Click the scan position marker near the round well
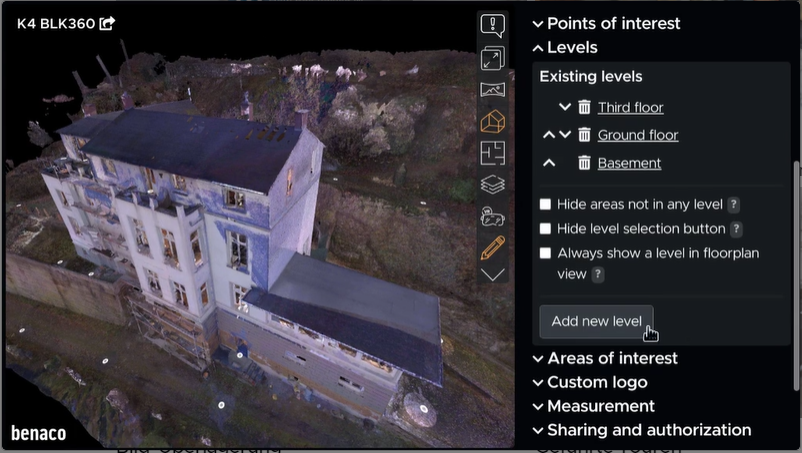 click(x=424, y=409)
